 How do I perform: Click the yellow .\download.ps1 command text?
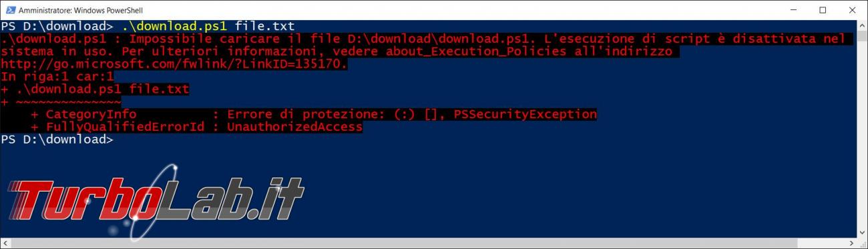174,26
